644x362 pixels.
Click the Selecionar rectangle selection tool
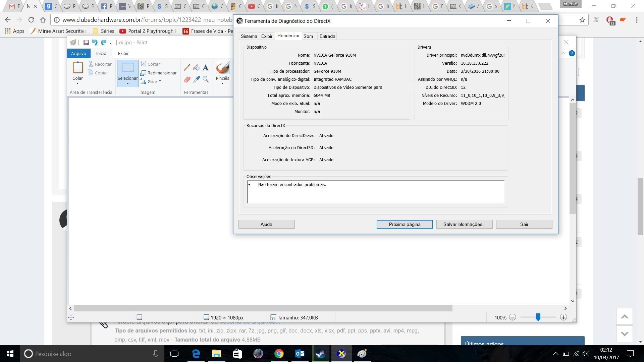pos(127,68)
